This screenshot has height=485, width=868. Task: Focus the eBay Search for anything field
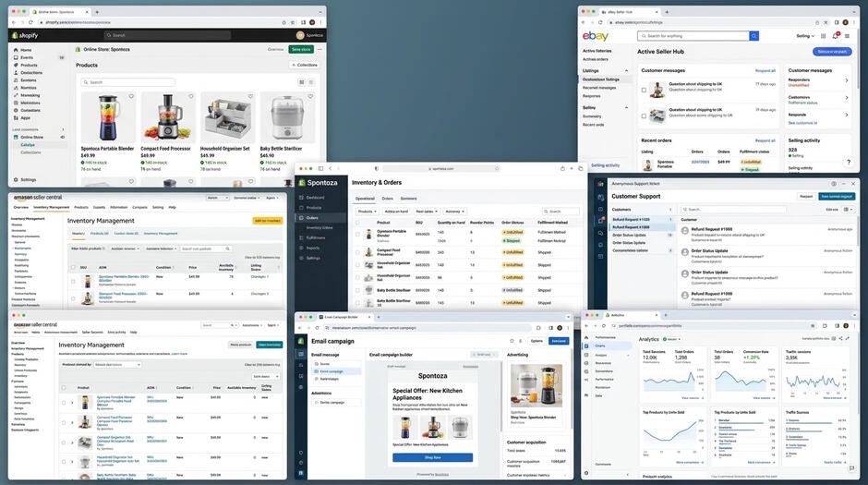[693, 36]
